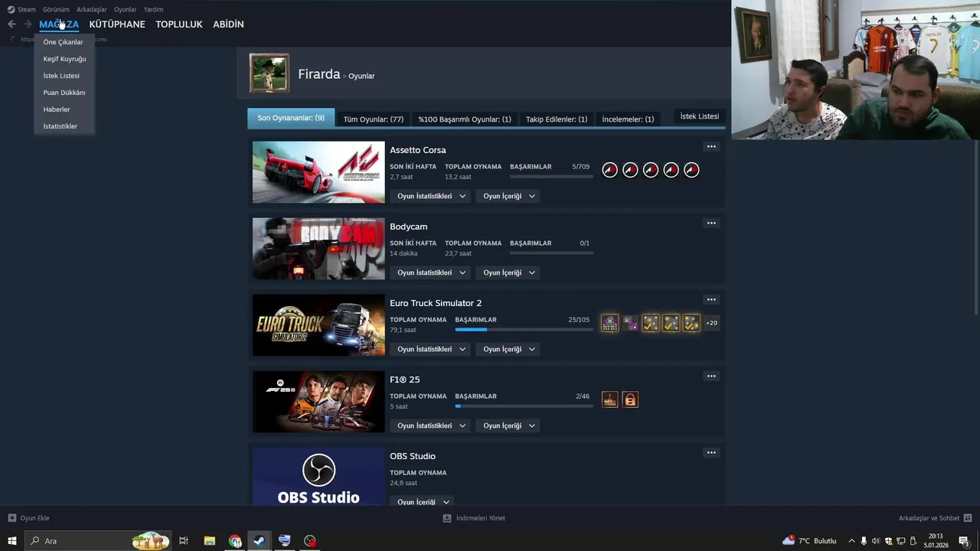The image size is (980, 551).
Task: Switch to Tüm Oyunlar tab
Action: 374,119
